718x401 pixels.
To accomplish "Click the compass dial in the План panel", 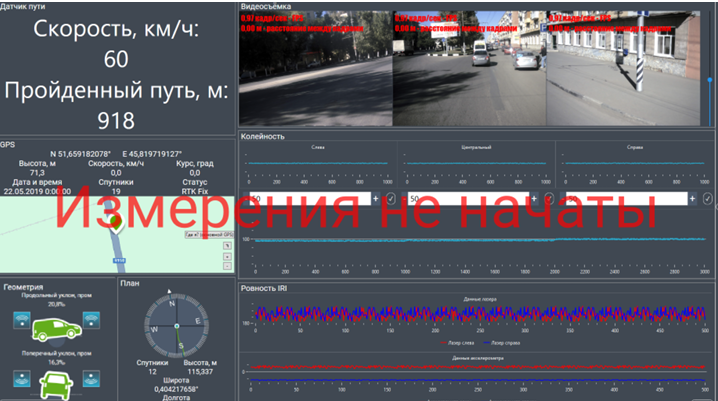I will pyautogui.click(x=177, y=326).
